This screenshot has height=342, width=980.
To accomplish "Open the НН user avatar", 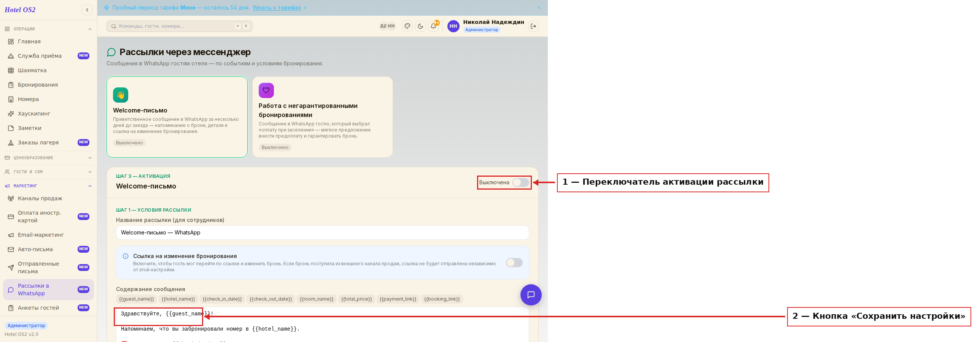I will 453,26.
